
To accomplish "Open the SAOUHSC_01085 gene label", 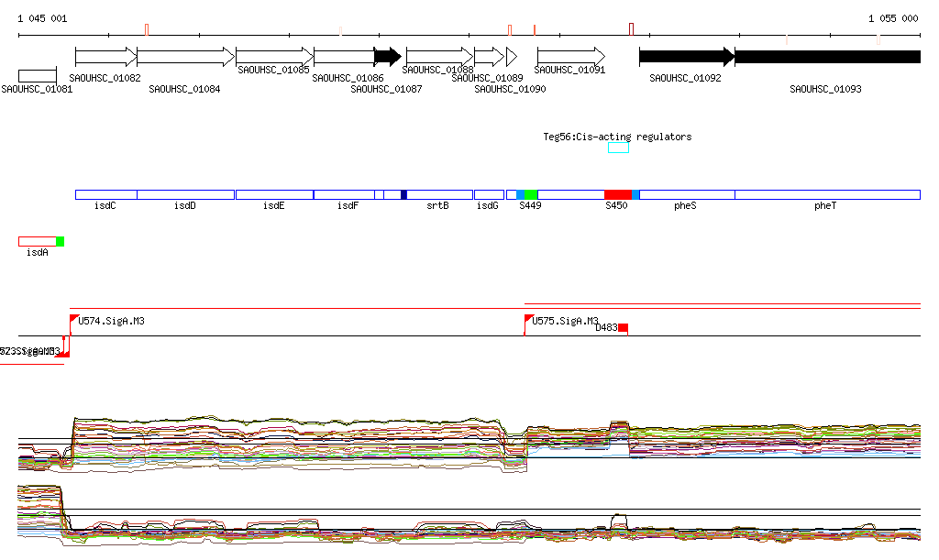I will [x=273, y=70].
